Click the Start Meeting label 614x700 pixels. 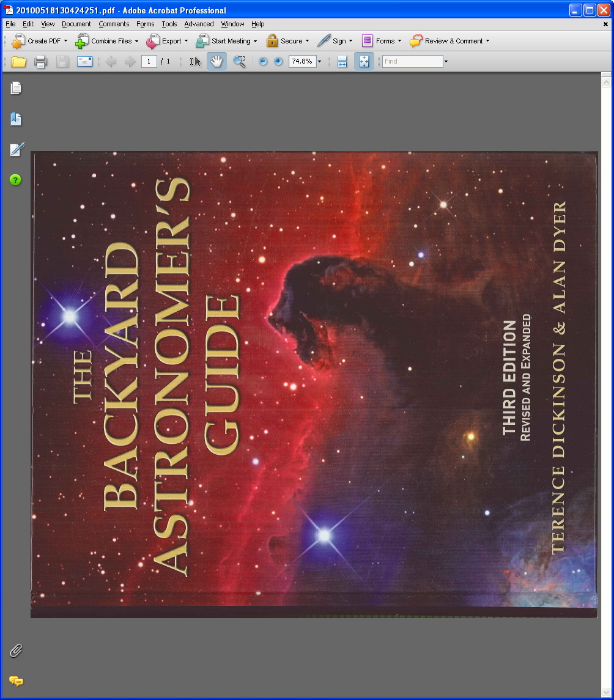(x=231, y=41)
